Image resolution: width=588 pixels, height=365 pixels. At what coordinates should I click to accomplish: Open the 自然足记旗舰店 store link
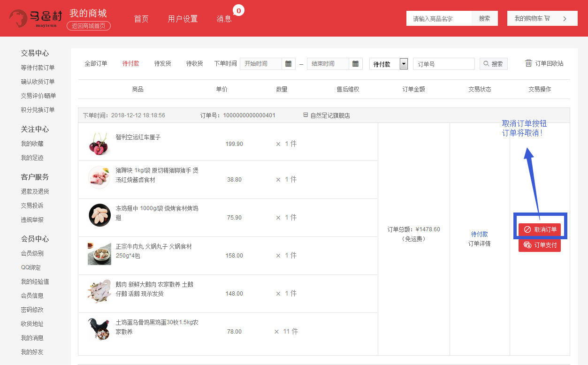tap(330, 115)
